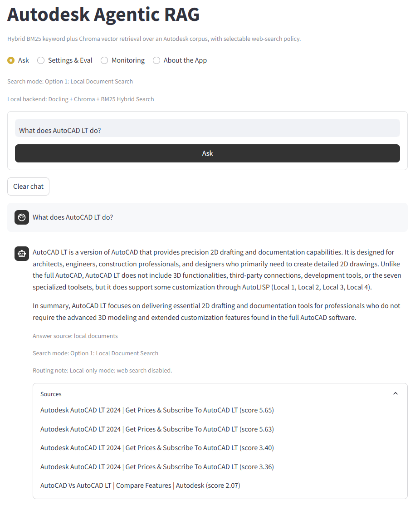The image size is (420, 515).
Task: Click the dark Ask submit button
Action: 207,153
